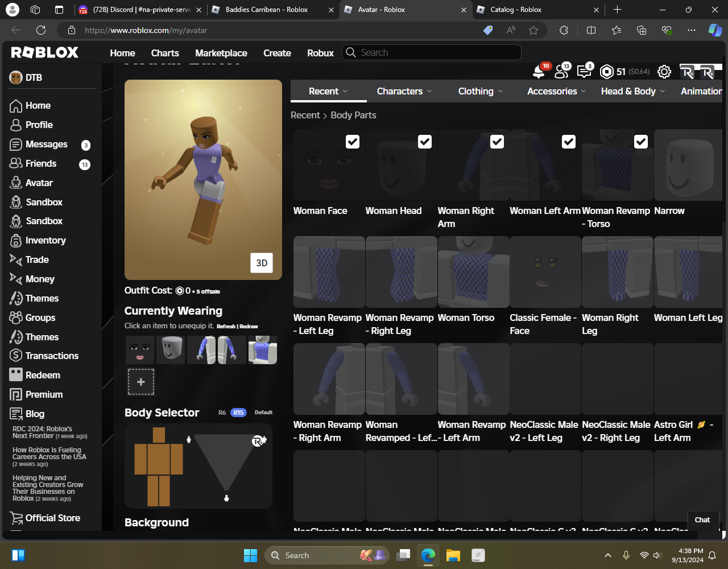Image resolution: width=728 pixels, height=569 pixels.
Task: Uncheck the Woman Head item checkbox
Action: pyautogui.click(x=425, y=142)
